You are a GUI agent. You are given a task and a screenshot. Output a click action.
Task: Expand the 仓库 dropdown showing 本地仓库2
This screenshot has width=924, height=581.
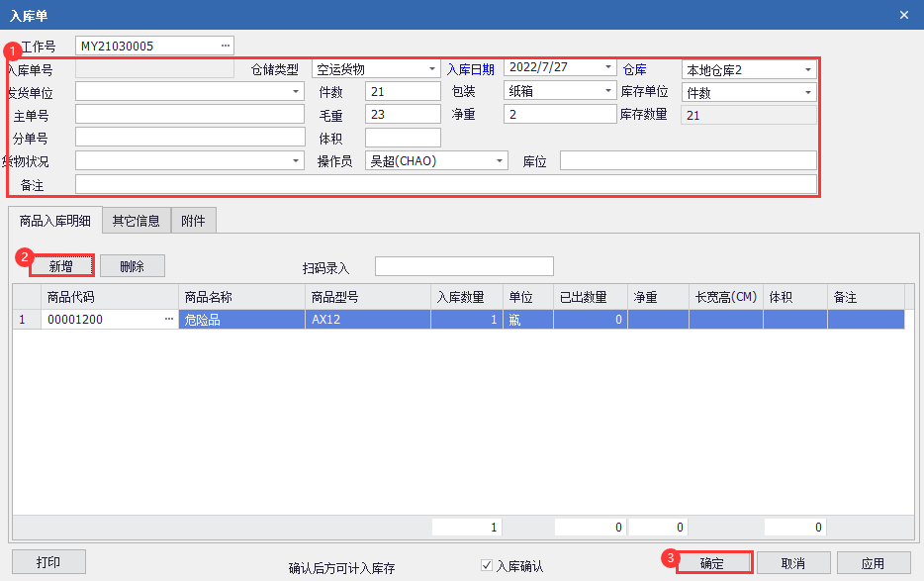[x=807, y=69]
